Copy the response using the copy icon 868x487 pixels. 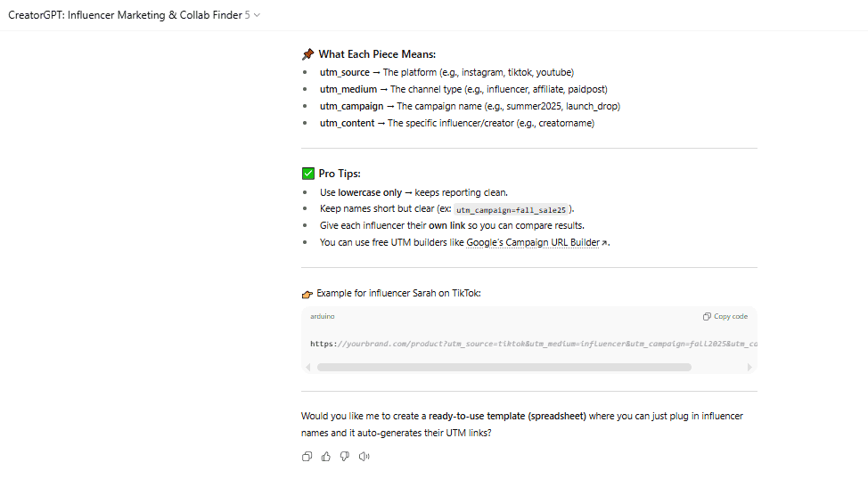pos(307,457)
